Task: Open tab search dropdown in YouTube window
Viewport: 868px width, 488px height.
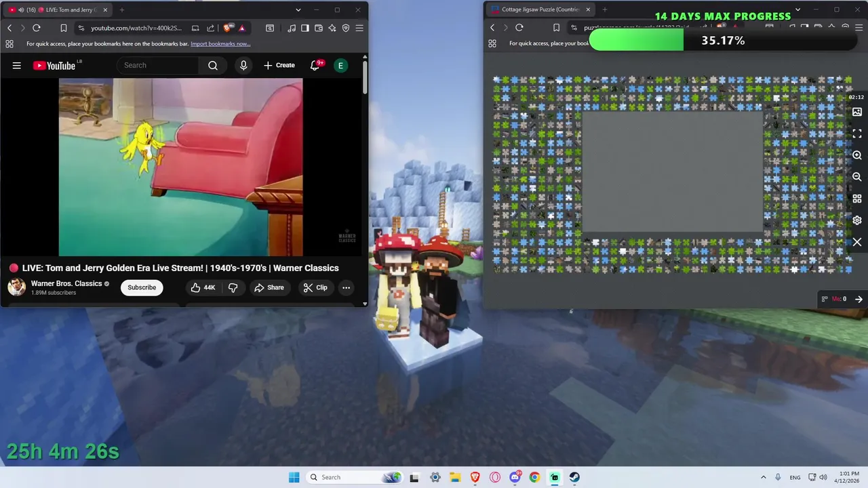Action: coord(298,10)
